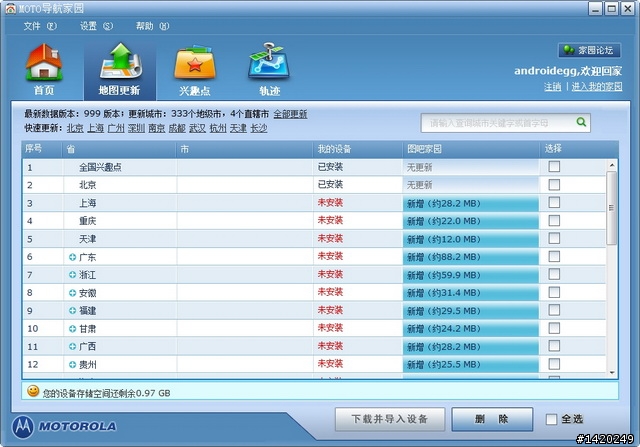Open the 首页 home icon
This screenshot has height=447, width=640.
point(44,69)
